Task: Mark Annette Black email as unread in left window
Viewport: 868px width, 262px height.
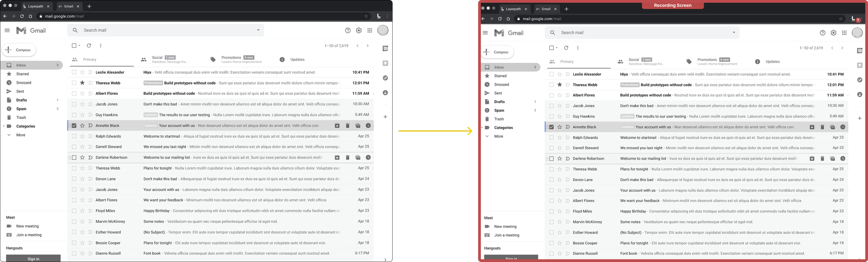Action: 358,126
